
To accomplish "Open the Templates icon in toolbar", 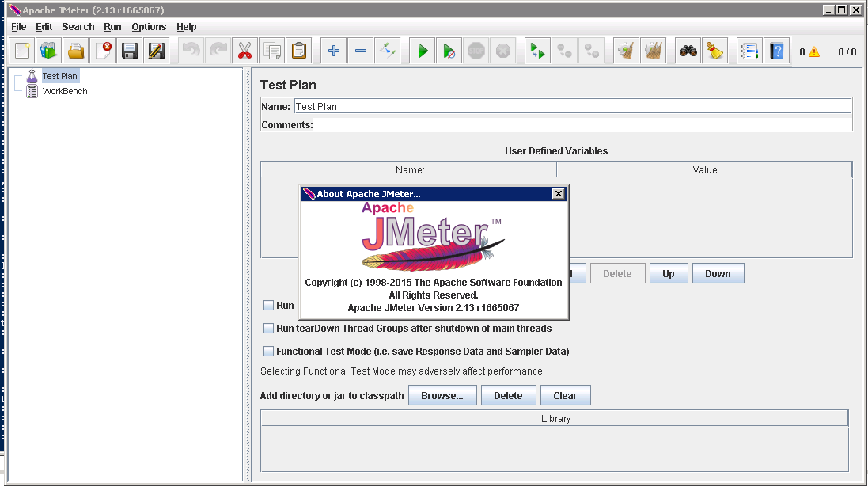I will (48, 51).
